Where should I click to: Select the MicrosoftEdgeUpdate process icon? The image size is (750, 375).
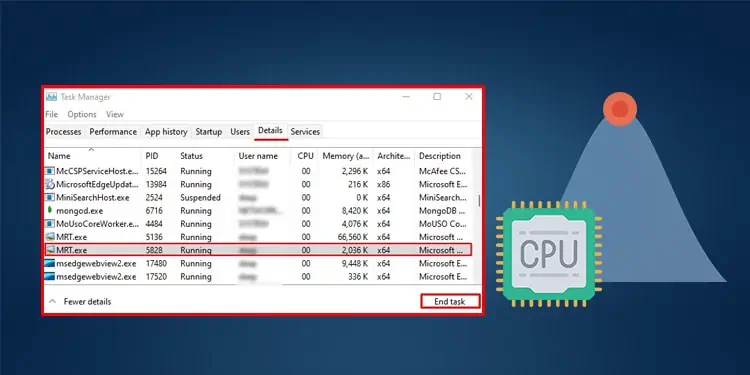coord(50,184)
